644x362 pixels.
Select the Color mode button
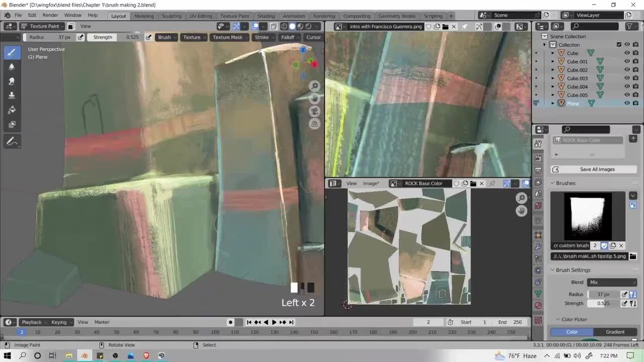pos(572,332)
